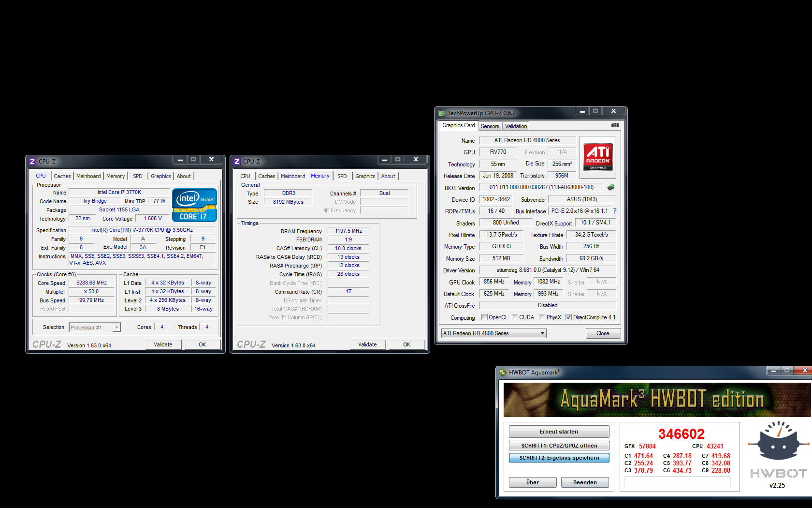The image size is (812, 508).
Task: Click Validate in left CPU-Z window
Action: [x=163, y=344]
